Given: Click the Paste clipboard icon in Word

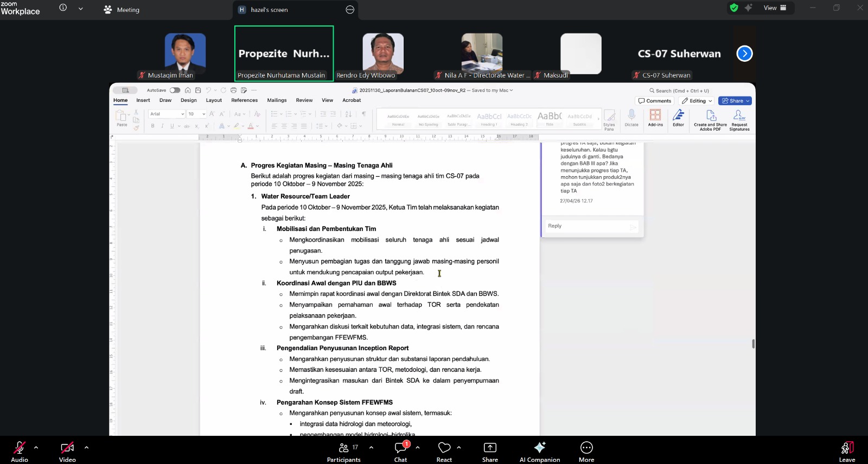Looking at the screenshot, I should pos(121,116).
